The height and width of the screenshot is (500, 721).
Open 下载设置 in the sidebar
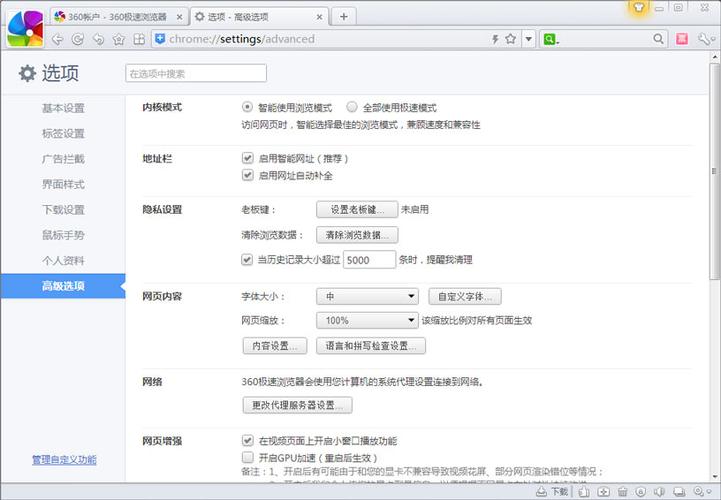coord(63,210)
